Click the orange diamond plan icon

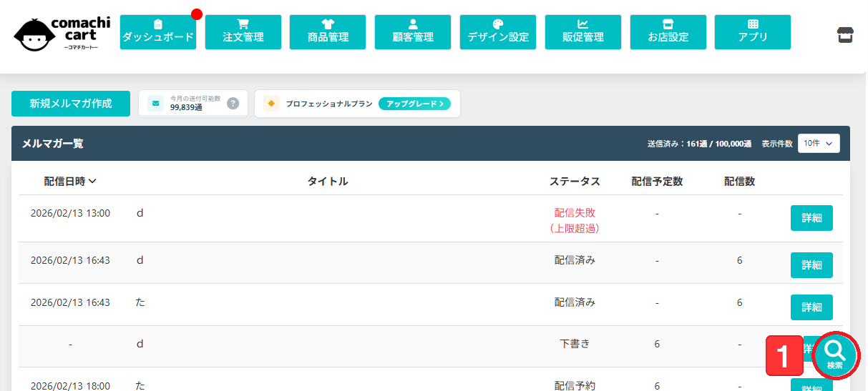coord(271,104)
